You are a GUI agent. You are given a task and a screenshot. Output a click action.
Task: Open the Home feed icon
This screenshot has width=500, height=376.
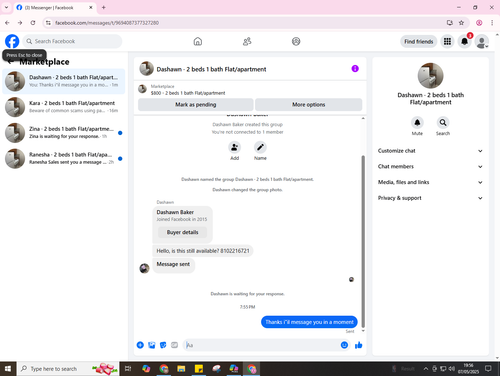198,41
